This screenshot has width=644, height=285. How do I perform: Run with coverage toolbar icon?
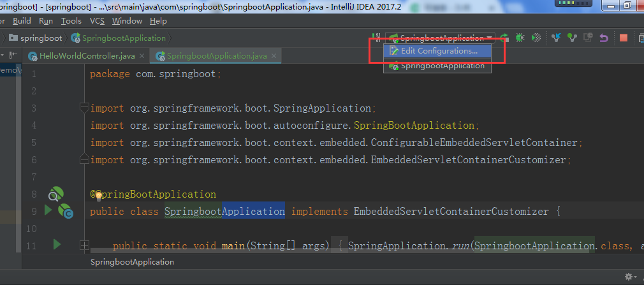(x=536, y=38)
